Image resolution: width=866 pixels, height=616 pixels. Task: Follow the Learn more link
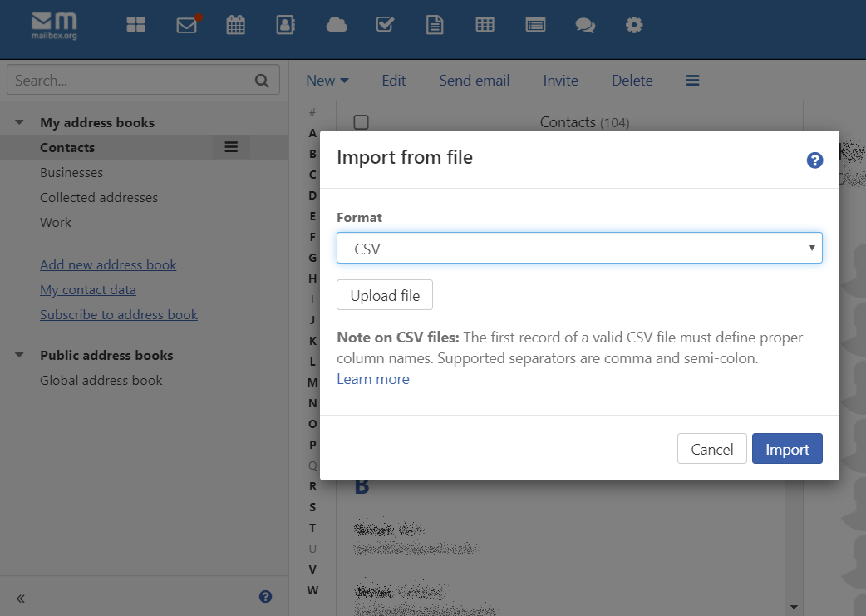(x=372, y=379)
